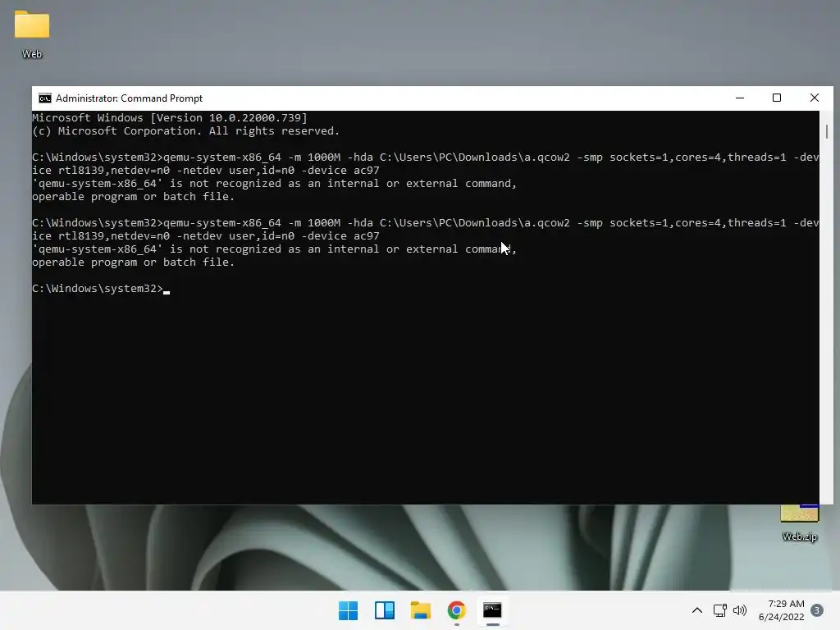The height and width of the screenshot is (630, 840).
Task: Click 'Administrator: Command Prompt' window title
Action: [129, 98]
